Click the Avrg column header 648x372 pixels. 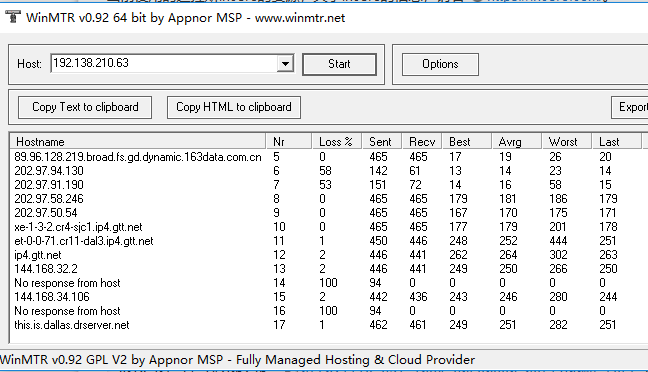[x=517, y=141]
